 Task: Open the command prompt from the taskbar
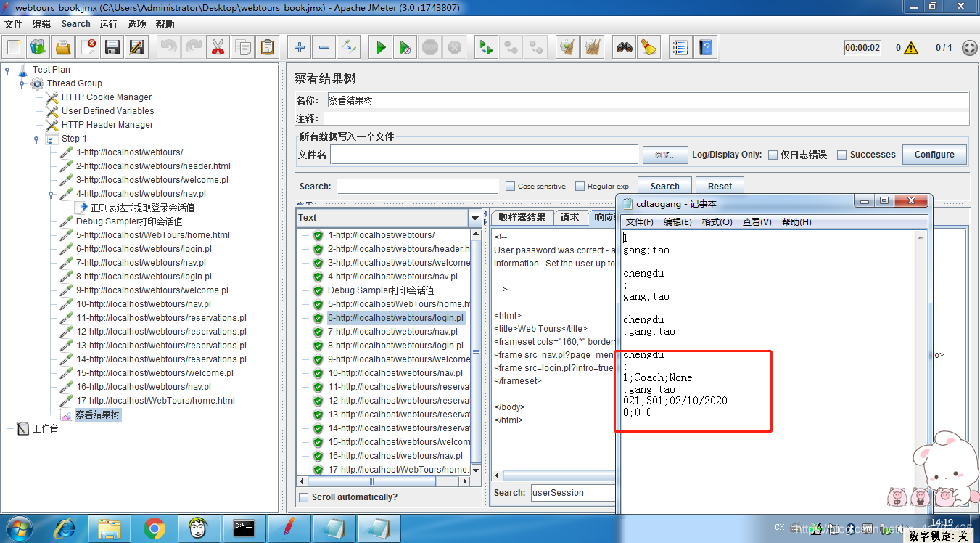243,528
